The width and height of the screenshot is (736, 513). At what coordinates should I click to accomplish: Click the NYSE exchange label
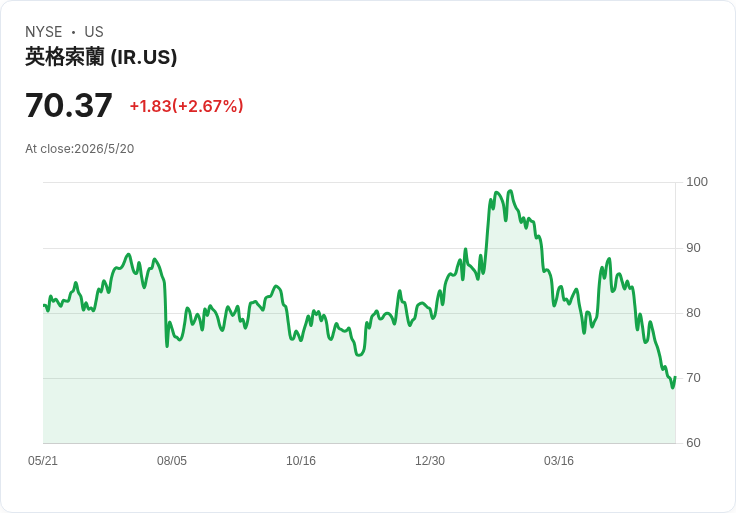click(x=44, y=32)
